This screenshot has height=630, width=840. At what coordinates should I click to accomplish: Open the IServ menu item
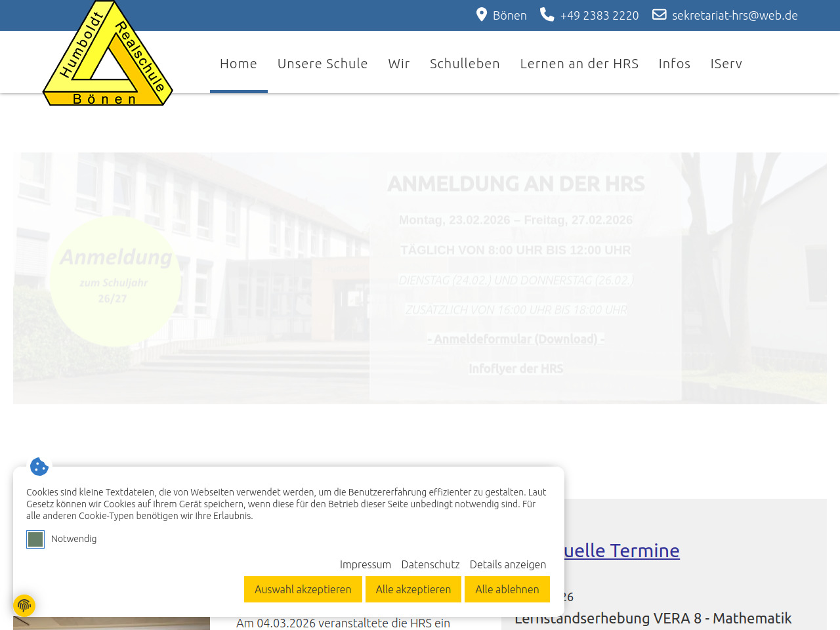coord(726,64)
